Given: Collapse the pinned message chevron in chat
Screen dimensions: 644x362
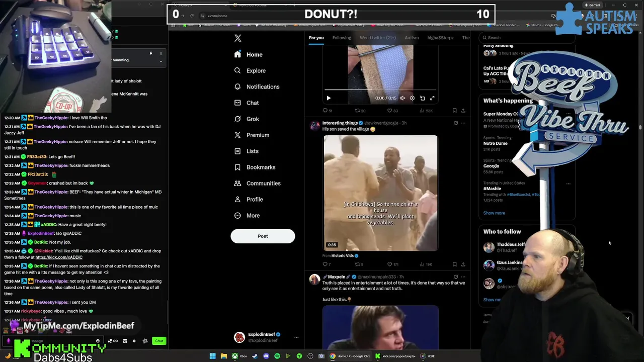Looking at the screenshot, I should [x=161, y=61].
